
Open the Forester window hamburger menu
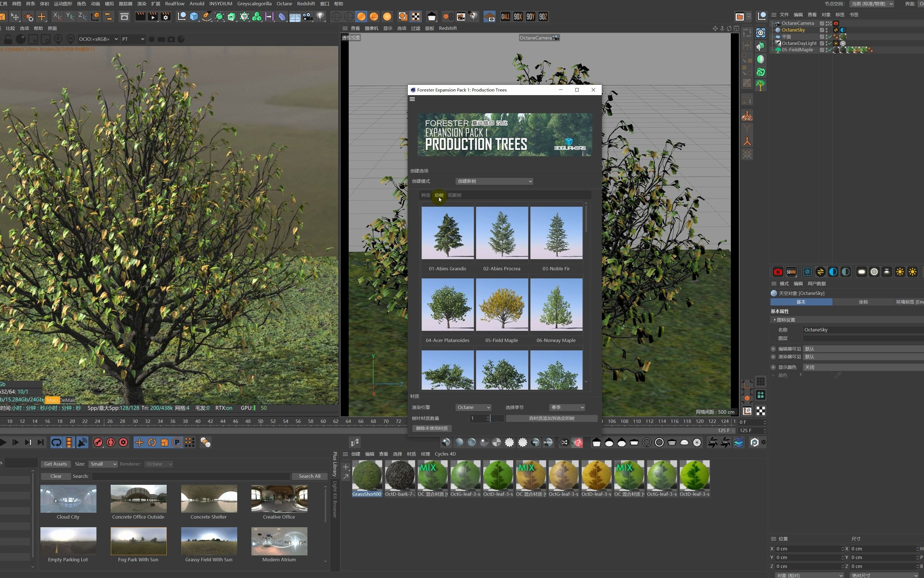[412, 99]
